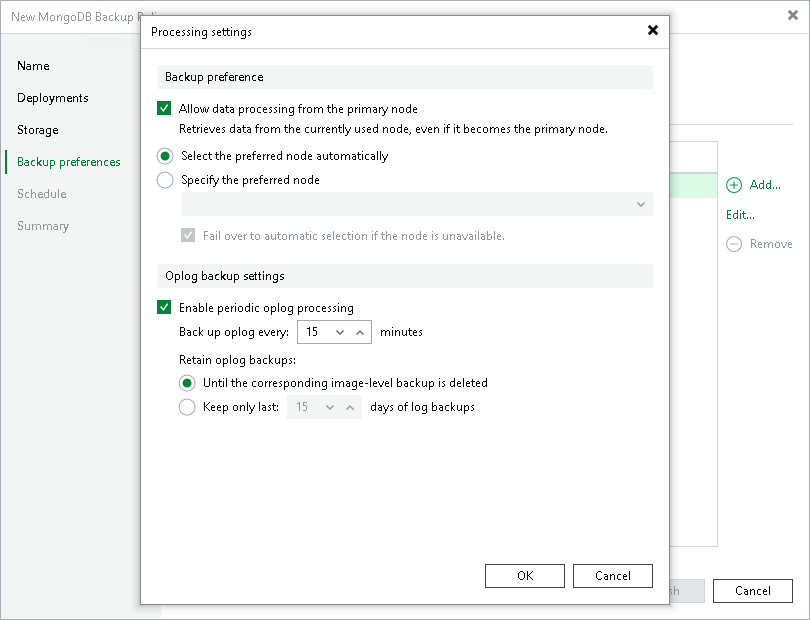Go to the Deployments wizard step
The width and height of the screenshot is (810, 620).
click(53, 98)
